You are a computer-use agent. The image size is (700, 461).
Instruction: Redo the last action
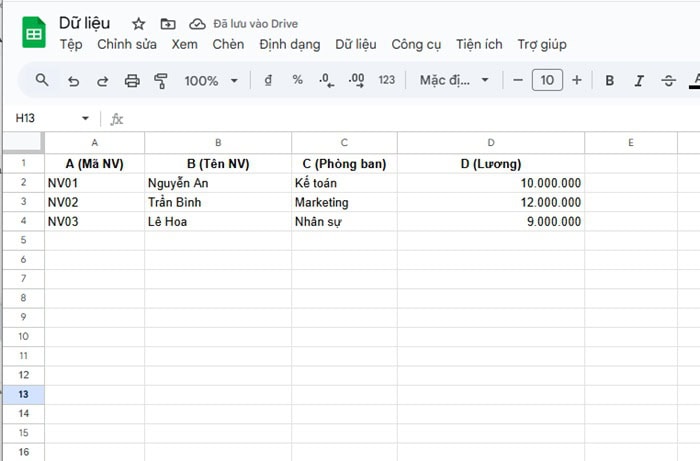(x=102, y=80)
